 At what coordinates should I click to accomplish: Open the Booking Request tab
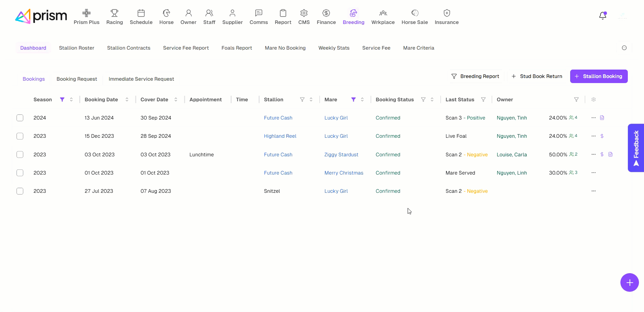point(77,79)
